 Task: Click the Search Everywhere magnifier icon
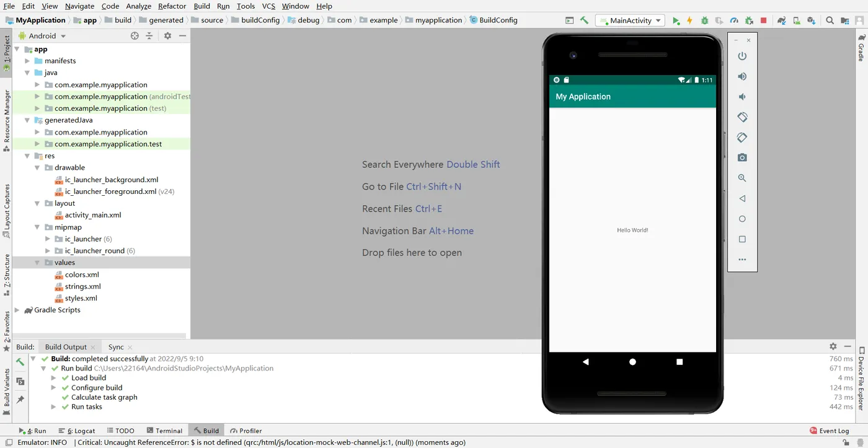pos(830,20)
